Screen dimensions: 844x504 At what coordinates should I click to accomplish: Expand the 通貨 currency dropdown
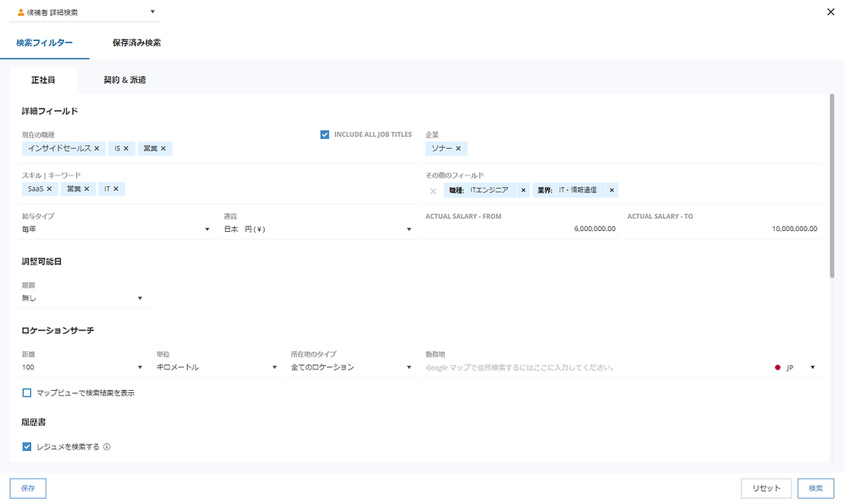(x=317, y=229)
